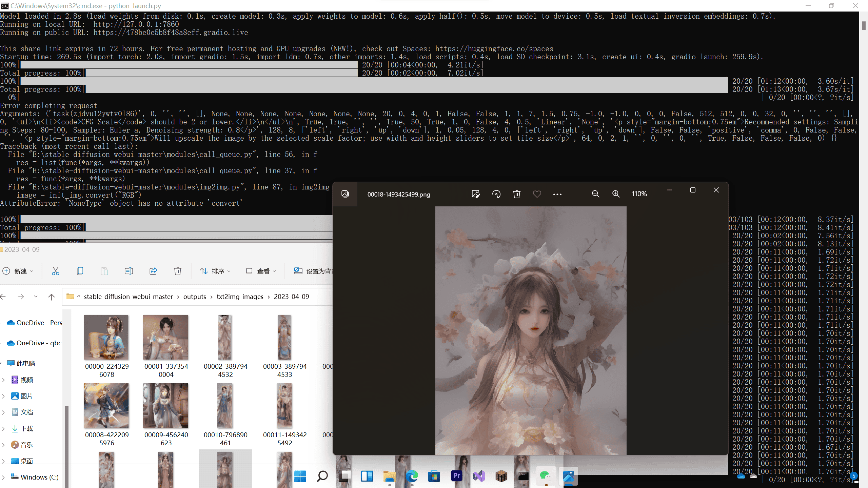Viewport: 868px width, 488px height.
Task: Click the copy icon in Explorer toolbar
Action: [x=80, y=271]
